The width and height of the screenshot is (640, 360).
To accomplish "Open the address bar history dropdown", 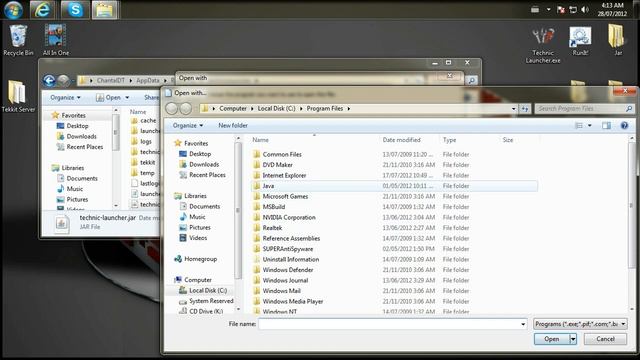I will tap(513, 109).
